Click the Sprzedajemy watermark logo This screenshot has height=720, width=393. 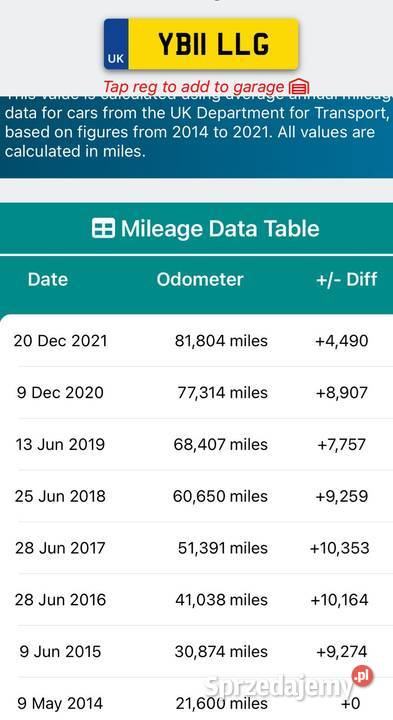point(279,687)
